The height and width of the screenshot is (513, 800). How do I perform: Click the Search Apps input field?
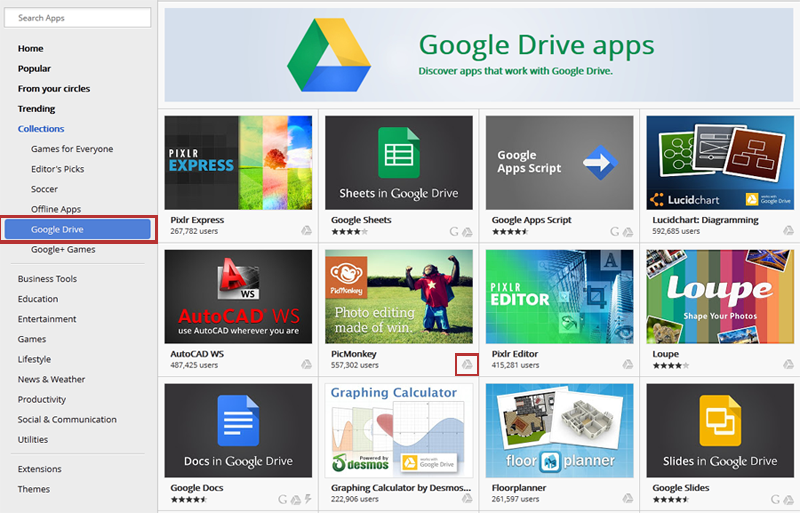click(x=78, y=18)
